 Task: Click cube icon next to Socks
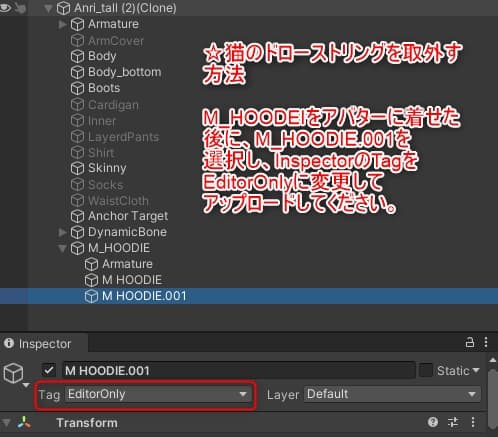coord(77,184)
